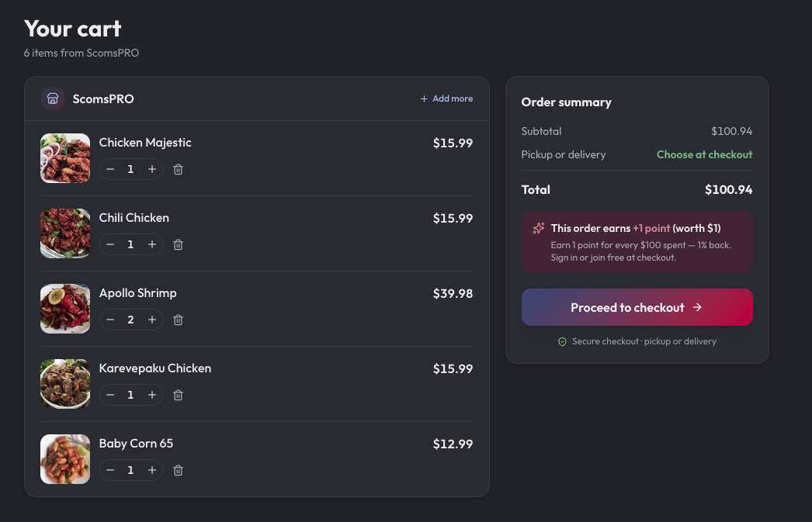The image size is (812, 522).
Task: Open Chicken Majestic thumbnail image
Action: (65, 158)
